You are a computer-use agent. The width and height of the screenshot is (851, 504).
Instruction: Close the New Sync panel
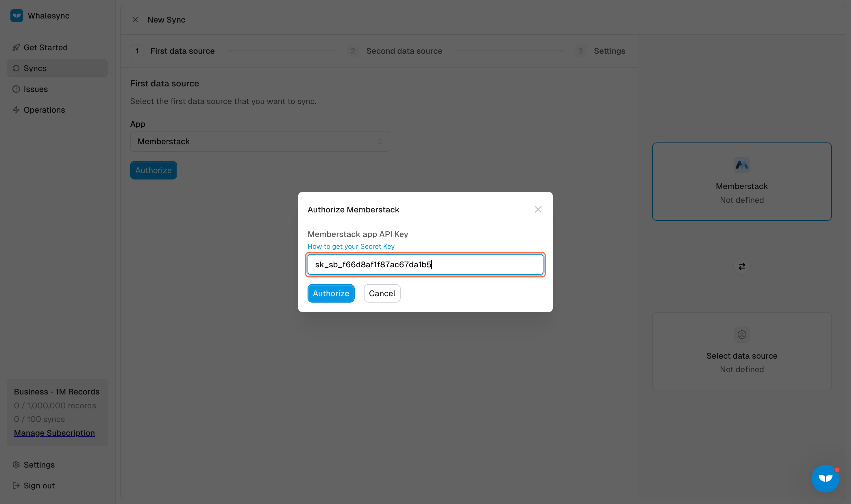[135, 20]
